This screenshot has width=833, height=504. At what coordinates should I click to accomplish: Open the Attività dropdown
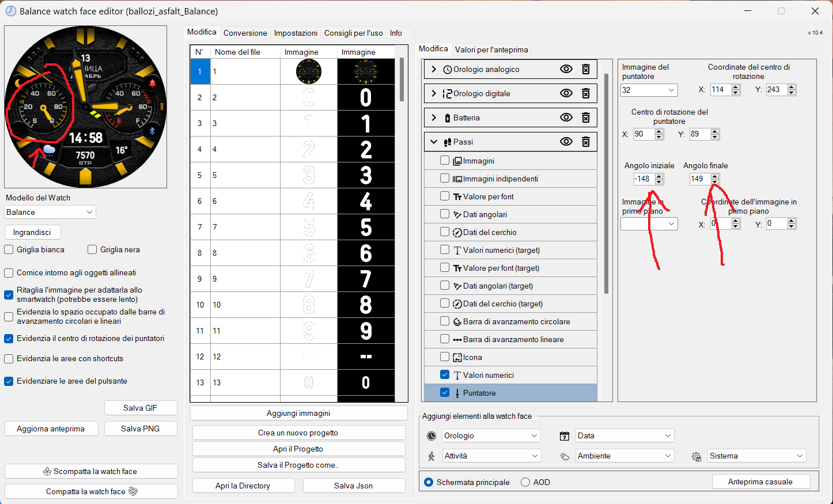pyautogui.click(x=491, y=456)
